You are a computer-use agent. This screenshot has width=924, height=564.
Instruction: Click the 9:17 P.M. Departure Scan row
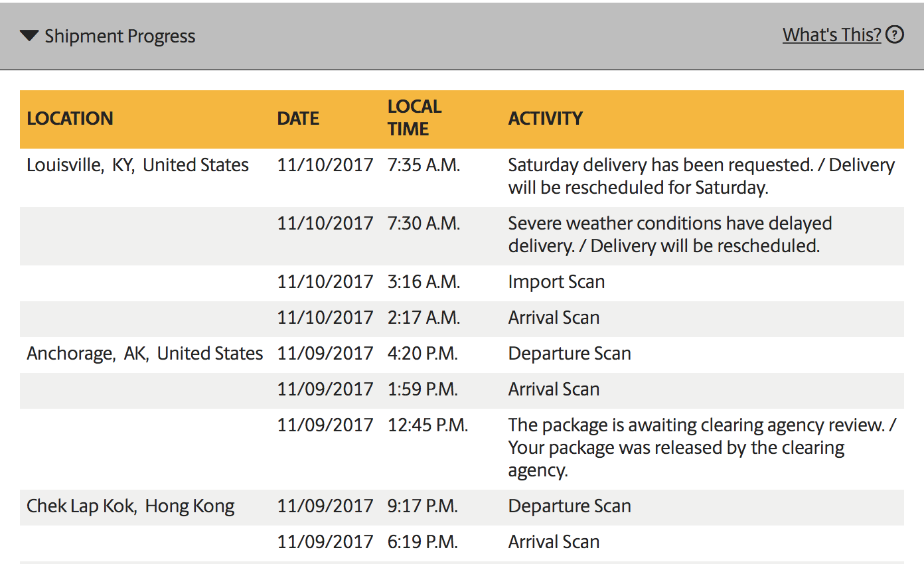462,506
